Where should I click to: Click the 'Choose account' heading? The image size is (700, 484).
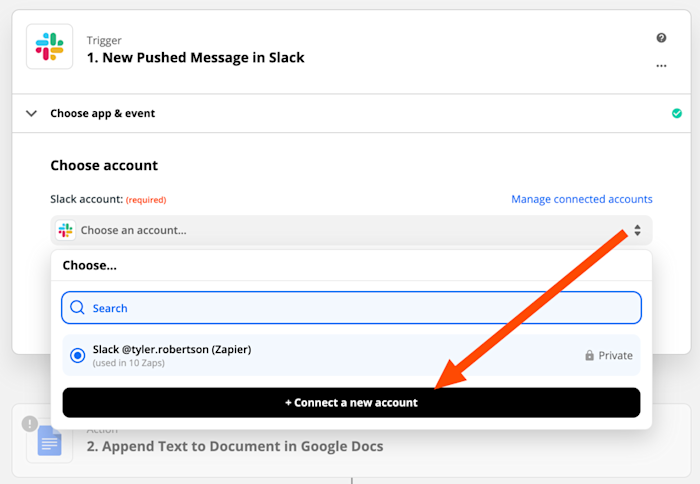pyautogui.click(x=104, y=166)
